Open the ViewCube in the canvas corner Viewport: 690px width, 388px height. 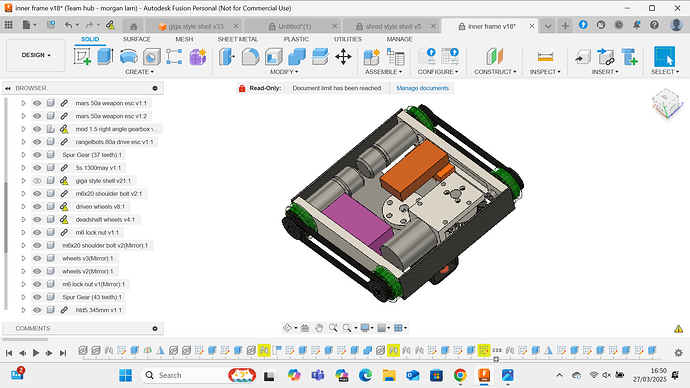coord(667,103)
